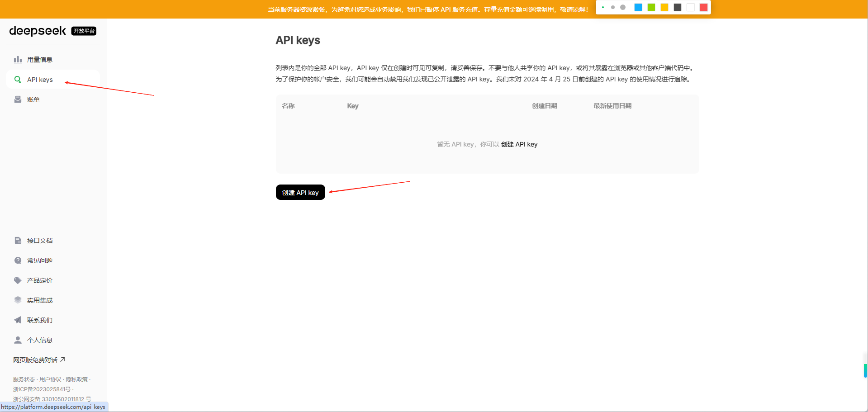Click the 个人信息 person icon
Viewport: 868px width, 412px height.
coord(18,340)
